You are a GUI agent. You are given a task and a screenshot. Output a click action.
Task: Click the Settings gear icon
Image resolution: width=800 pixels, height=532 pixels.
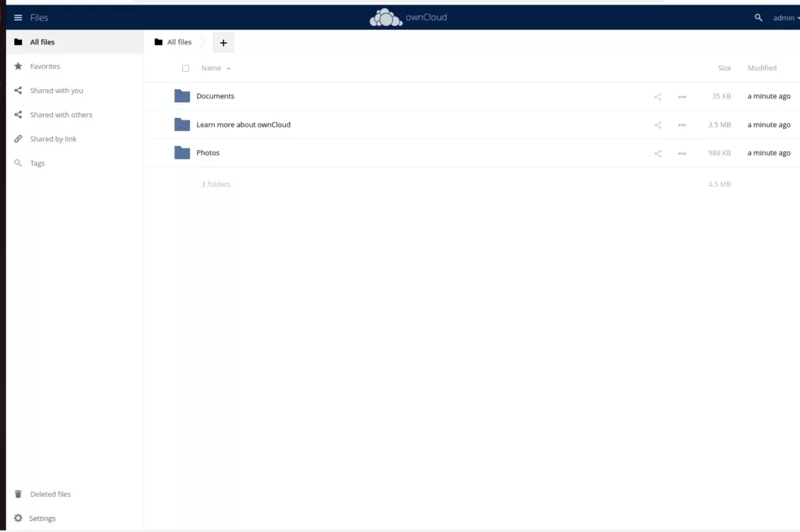pyautogui.click(x=19, y=518)
